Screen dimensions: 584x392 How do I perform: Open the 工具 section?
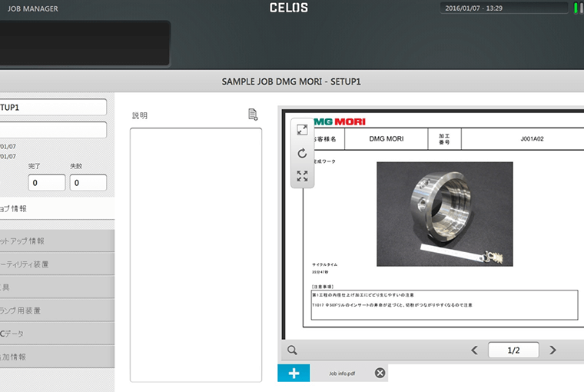57,287
